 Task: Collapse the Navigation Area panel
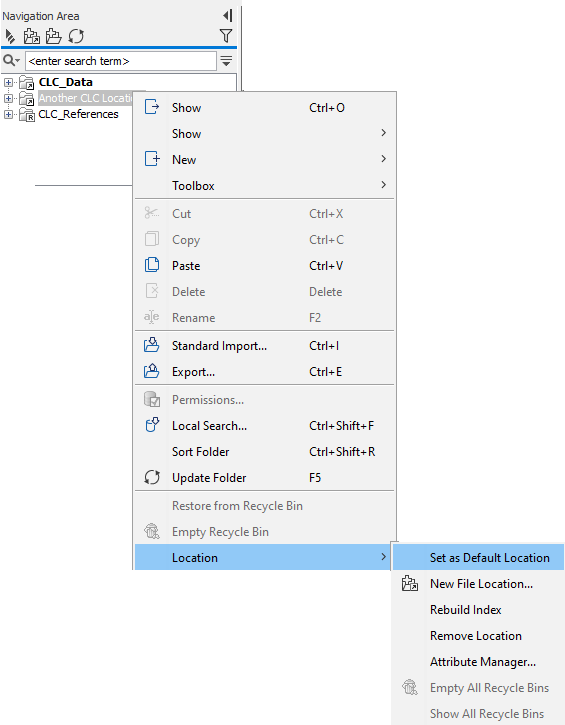(227, 16)
